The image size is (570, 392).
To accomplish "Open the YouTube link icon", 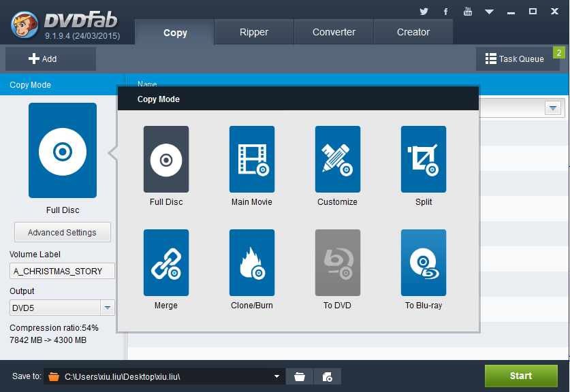I will point(468,12).
